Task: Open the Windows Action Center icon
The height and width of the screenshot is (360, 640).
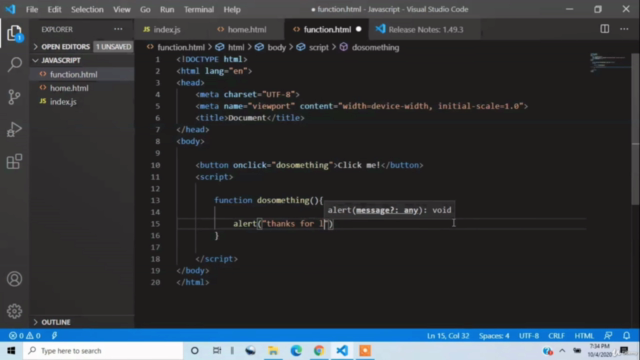Action: (x=624, y=351)
